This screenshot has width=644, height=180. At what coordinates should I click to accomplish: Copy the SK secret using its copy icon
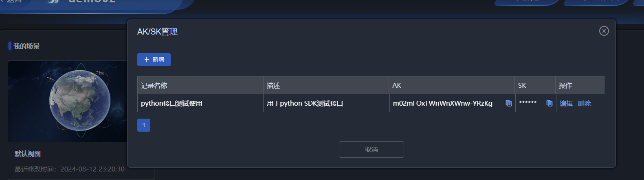[549, 103]
